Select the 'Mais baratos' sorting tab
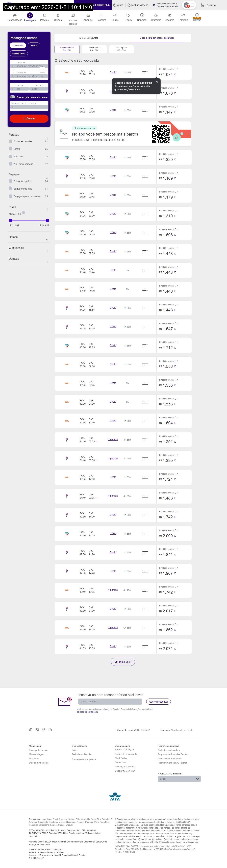The height and width of the screenshot is (868, 227). pyautogui.click(x=94, y=49)
